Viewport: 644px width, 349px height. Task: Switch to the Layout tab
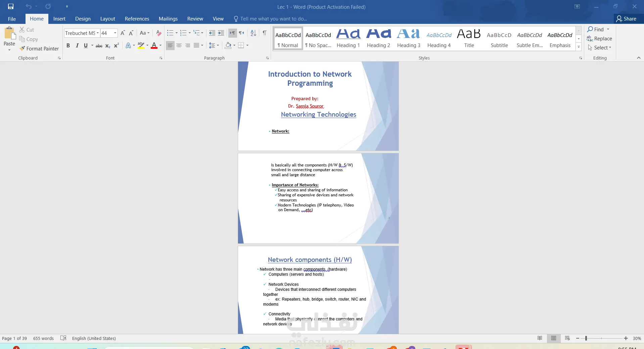pos(108,19)
